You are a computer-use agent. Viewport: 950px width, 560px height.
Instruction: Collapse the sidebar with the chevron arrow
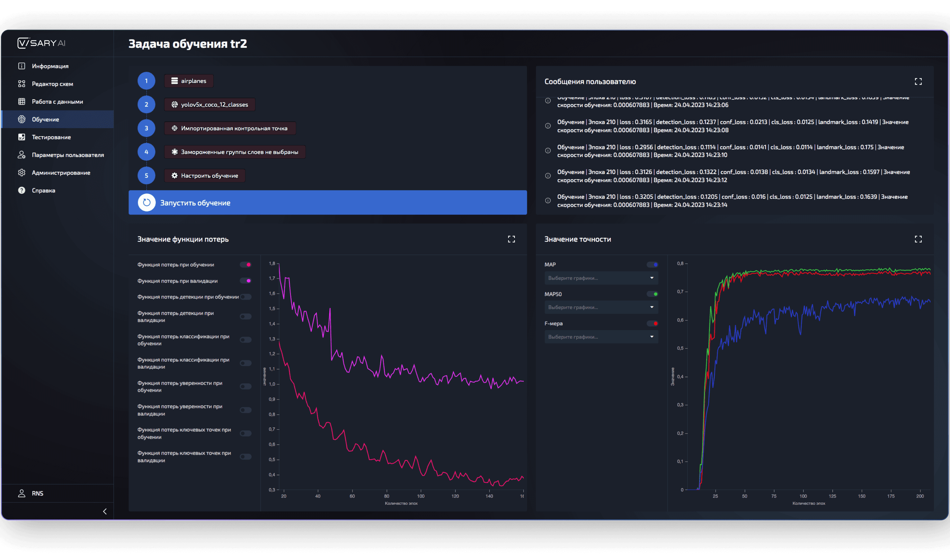[105, 511]
